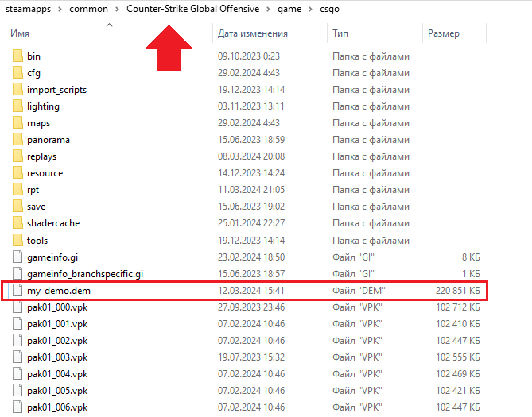
Task: Select the file name pak01_006.vpk
Action: (x=57, y=407)
